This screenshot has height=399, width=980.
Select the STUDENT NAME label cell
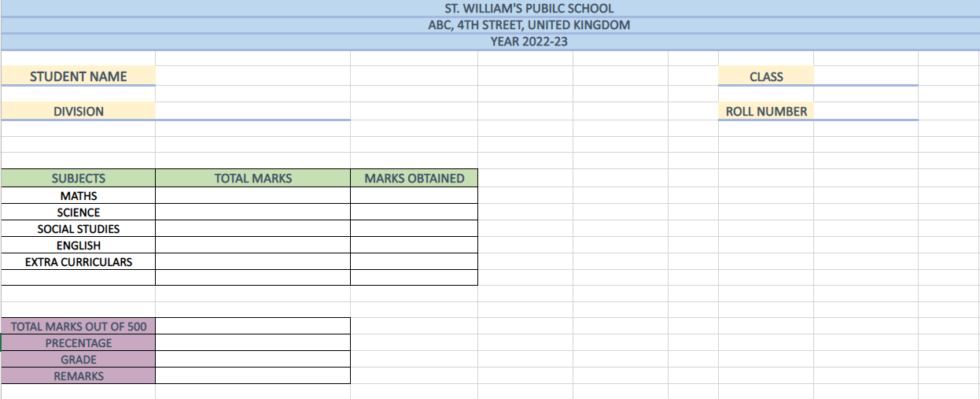(x=79, y=76)
